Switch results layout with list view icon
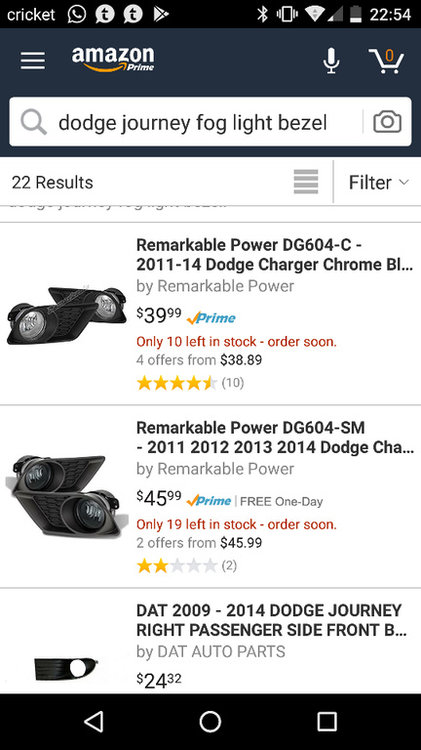 (x=306, y=182)
